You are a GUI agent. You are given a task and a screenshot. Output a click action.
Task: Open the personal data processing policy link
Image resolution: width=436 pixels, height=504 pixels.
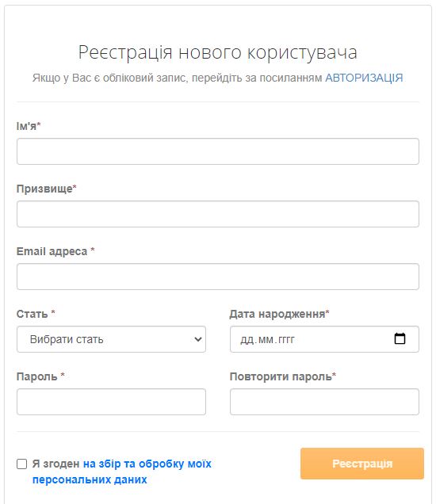click(x=122, y=472)
